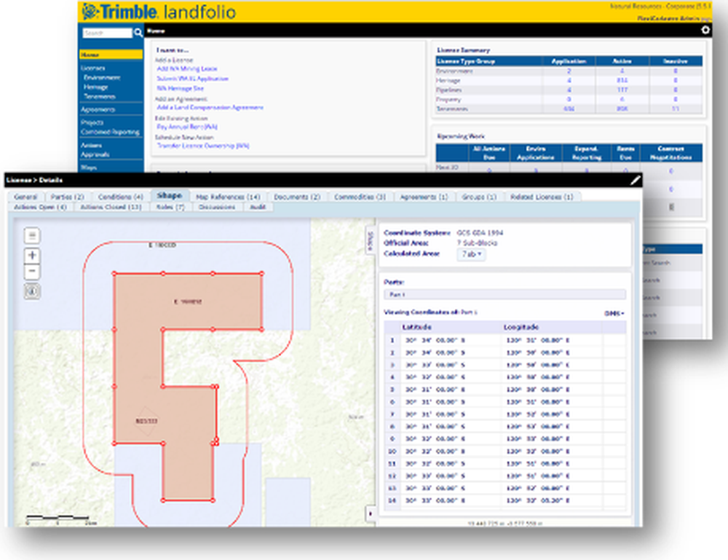The height and width of the screenshot is (560, 728).
Task: Open Heritage in the sidebar menu
Action: click(95, 87)
